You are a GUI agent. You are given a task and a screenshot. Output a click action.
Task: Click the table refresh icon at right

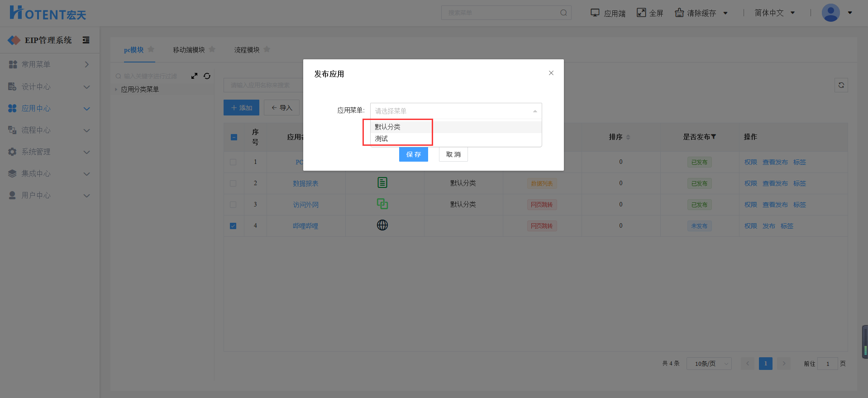841,85
